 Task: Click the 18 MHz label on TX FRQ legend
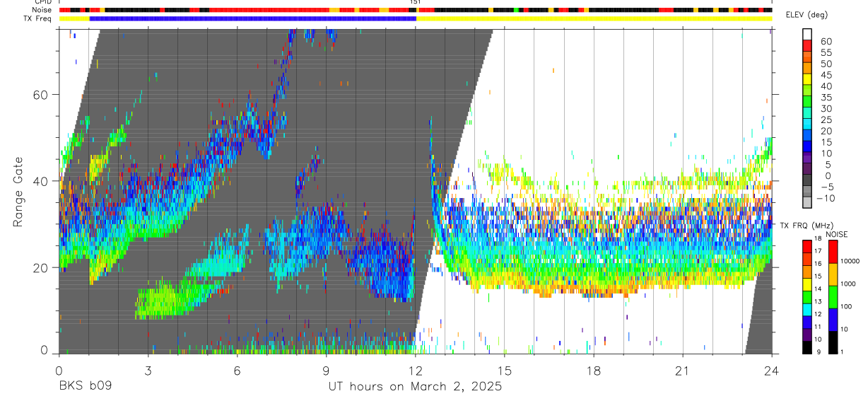click(817, 238)
